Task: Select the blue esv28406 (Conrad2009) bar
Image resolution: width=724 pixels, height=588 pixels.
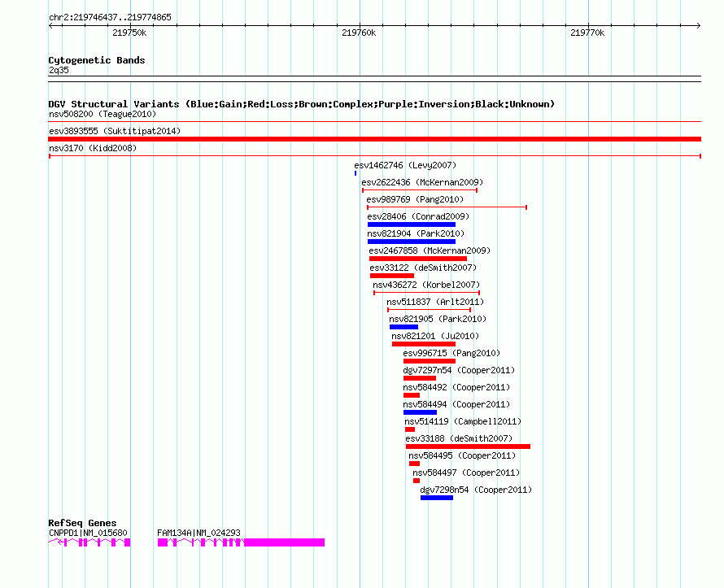Action: [412, 224]
